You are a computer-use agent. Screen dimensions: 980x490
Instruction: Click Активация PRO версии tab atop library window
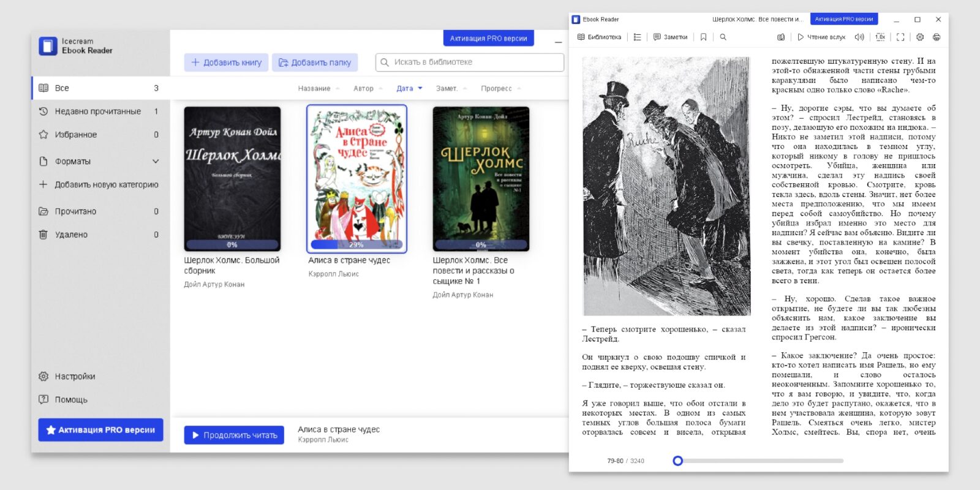point(488,38)
